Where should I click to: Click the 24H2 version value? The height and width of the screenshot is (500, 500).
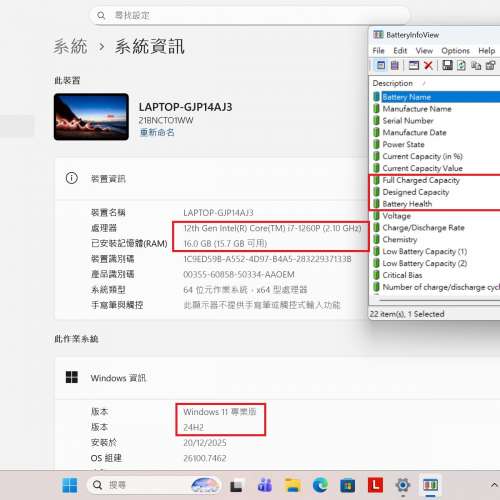pos(193,427)
